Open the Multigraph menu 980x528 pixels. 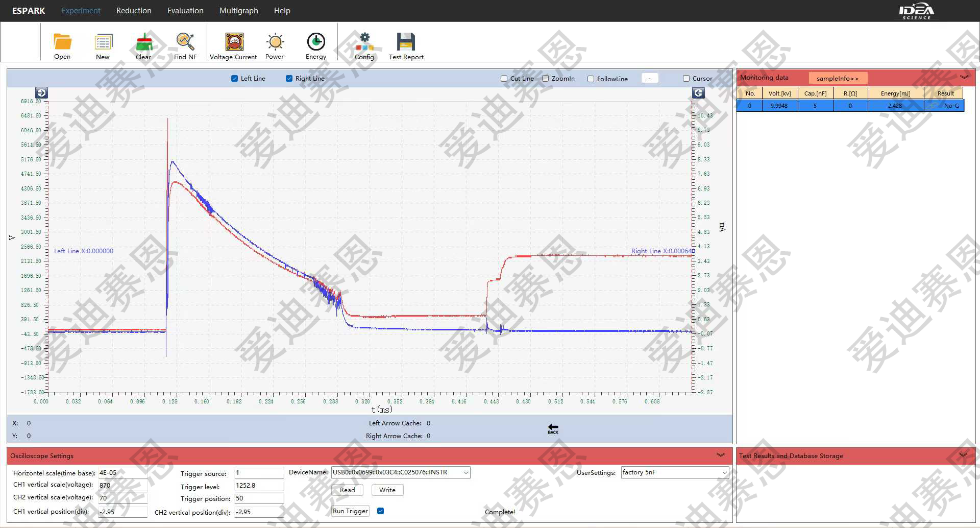(x=238, y=11)
